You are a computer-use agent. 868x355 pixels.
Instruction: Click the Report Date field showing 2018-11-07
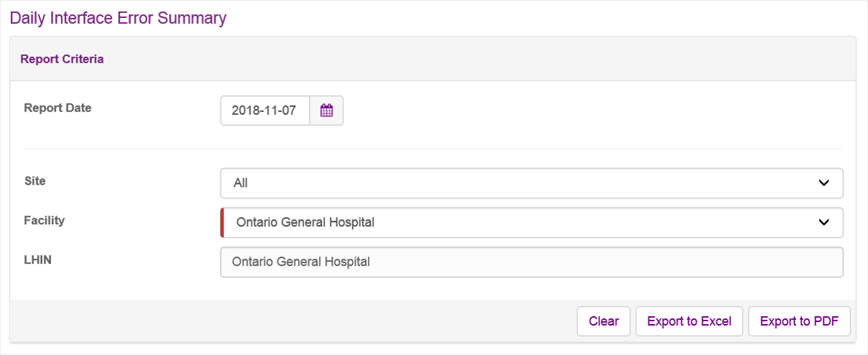pos(265,111)
